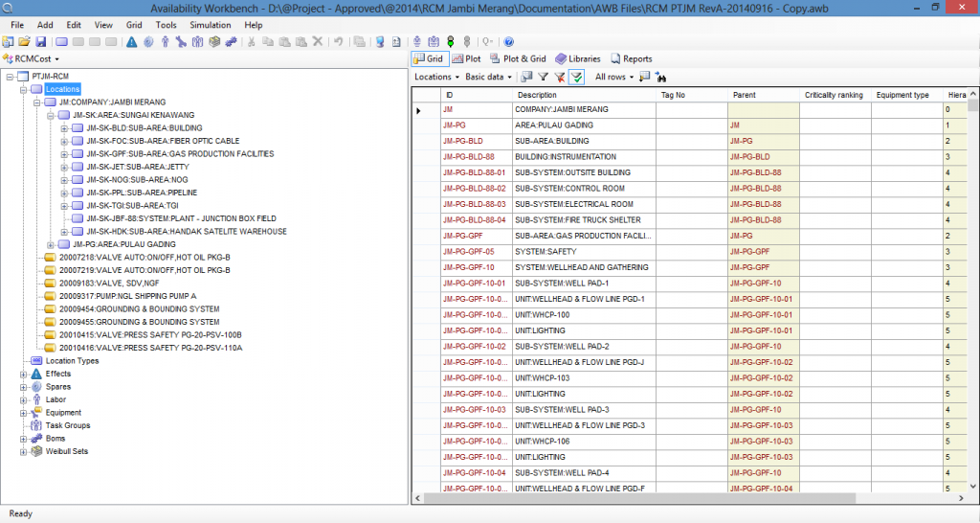Click the warning triangle Effects toolbar icon
The width and height of the screenshot is (980, 523).
pyautogui.click(x=131, y=42)
